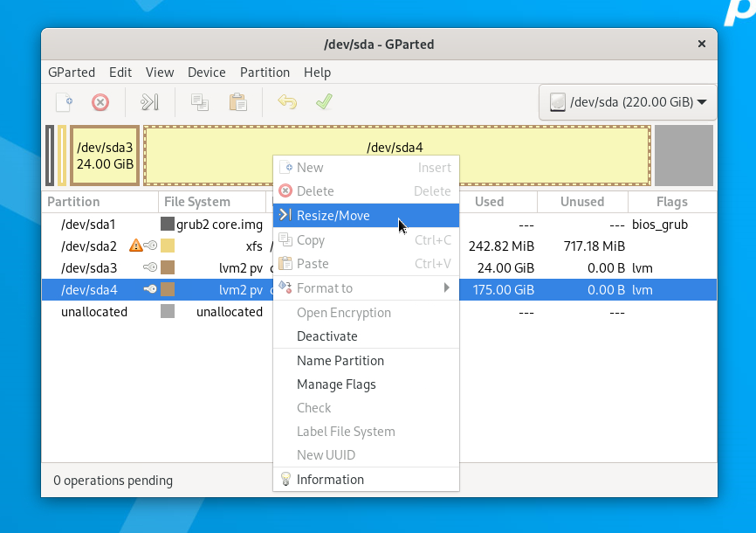Click the Apply all operations checkmark
756x533 pixels.
[x=324, y=102]
